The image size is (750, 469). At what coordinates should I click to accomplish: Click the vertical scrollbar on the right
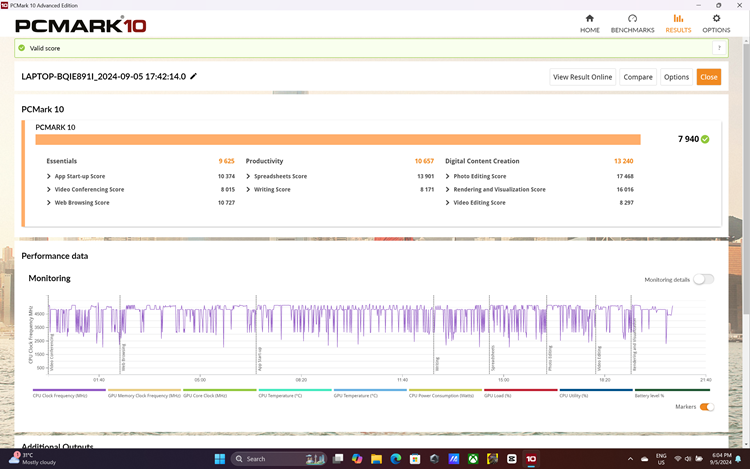pos(746,177)
